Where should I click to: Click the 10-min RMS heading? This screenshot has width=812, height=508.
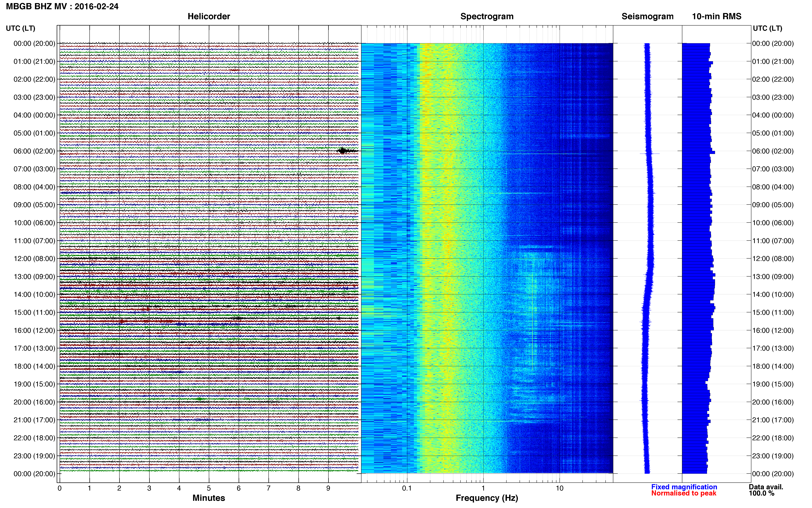coord(717,16)
